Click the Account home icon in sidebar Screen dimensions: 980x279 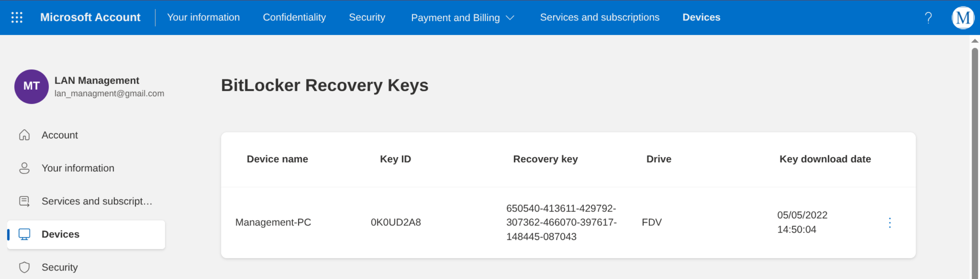(x=24, y=135)
